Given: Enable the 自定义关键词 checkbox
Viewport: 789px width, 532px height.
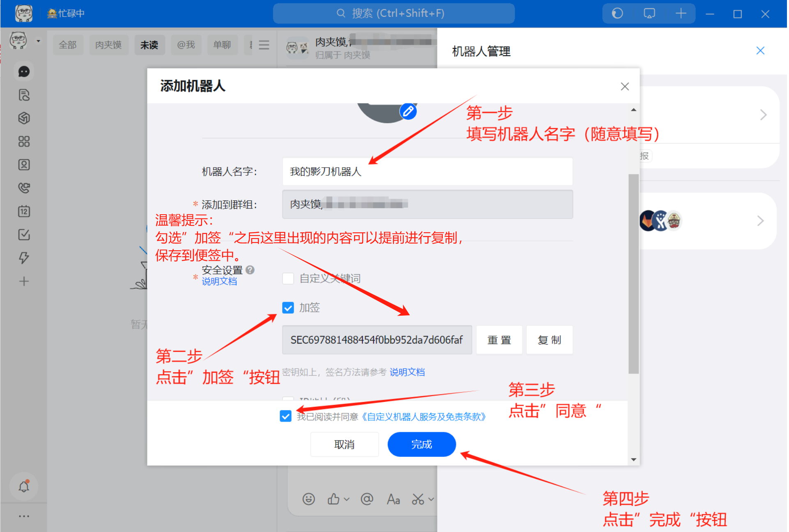Looking at the screenshot, I should pyautogui.click(x=288, y=279).
